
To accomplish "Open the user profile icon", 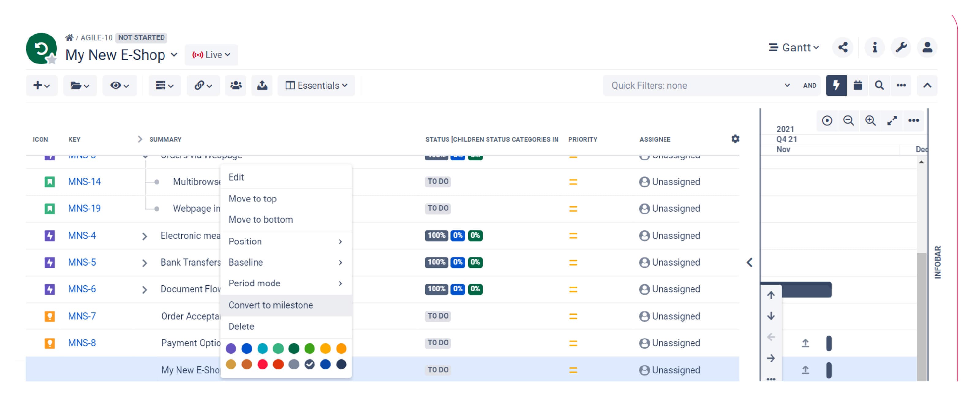I will [927, 47].
